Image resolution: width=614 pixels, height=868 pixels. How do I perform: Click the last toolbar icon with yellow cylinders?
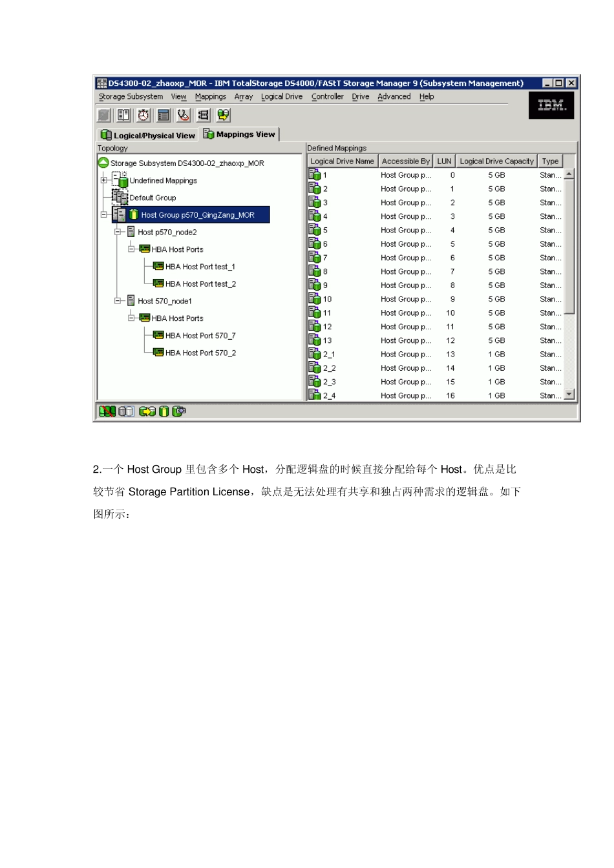[x=224, y=115]
